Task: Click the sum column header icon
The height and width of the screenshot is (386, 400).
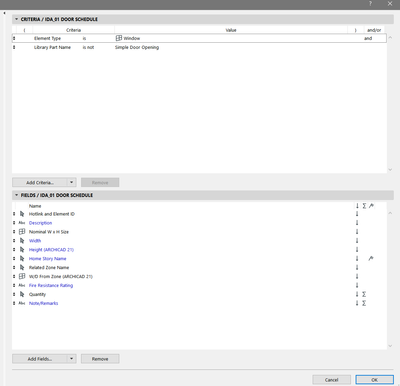Action: click(364, 206)
